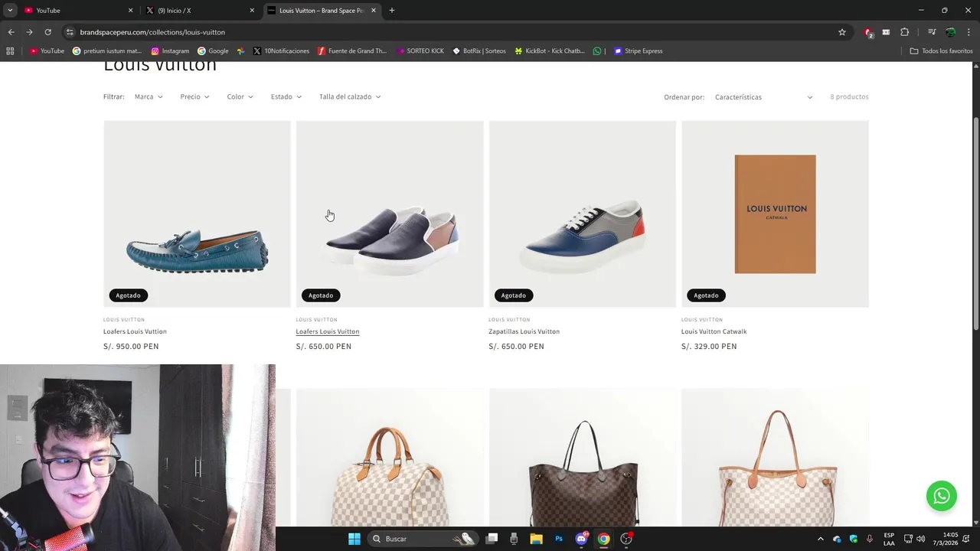
Task: Open the Características sort dropdown
Action: (x=763, y=97)
